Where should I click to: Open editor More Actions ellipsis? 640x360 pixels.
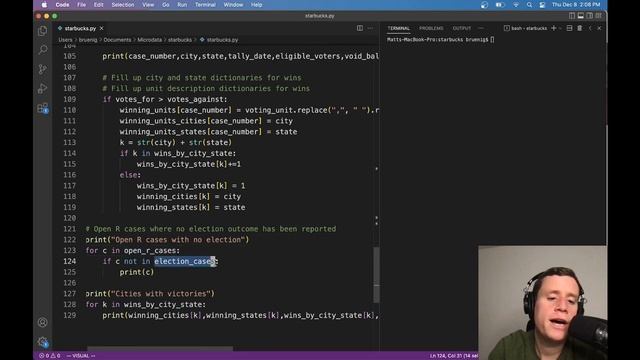tap(370, 28)
